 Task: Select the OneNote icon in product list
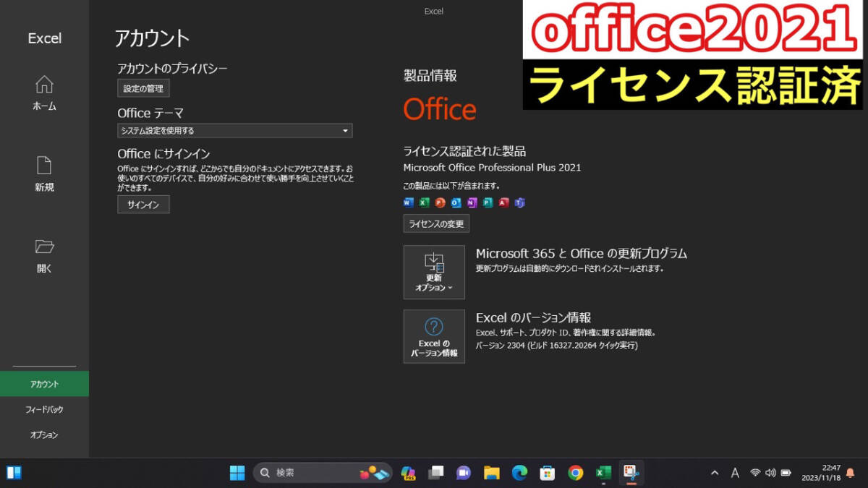click(471, 203)
